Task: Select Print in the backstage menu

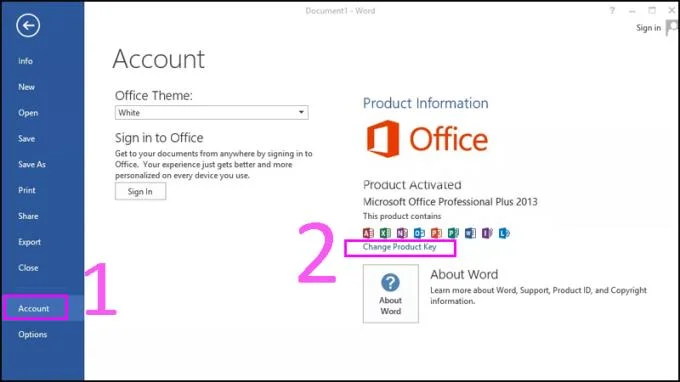Action: 27,190
